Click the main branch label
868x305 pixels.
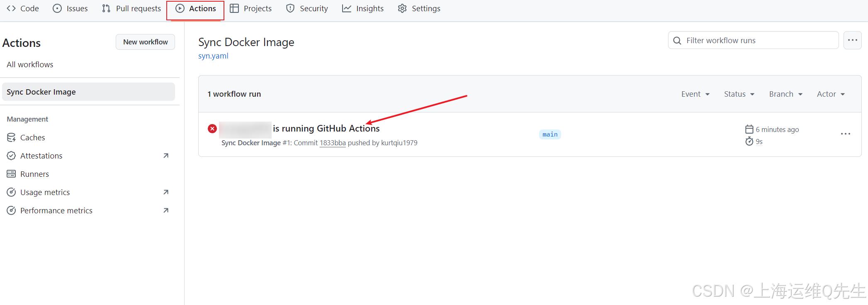point(550,134)
